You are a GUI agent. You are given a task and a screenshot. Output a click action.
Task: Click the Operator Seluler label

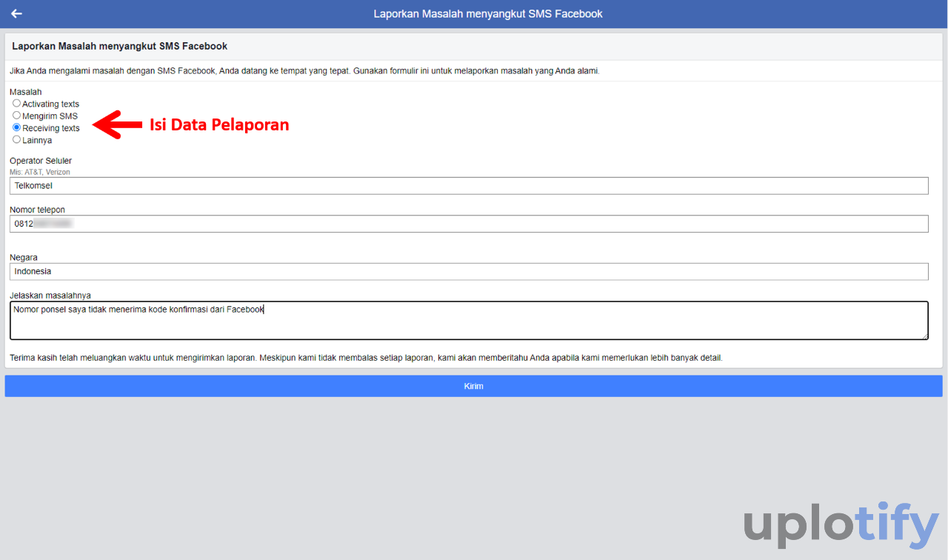tap(41, 161)
